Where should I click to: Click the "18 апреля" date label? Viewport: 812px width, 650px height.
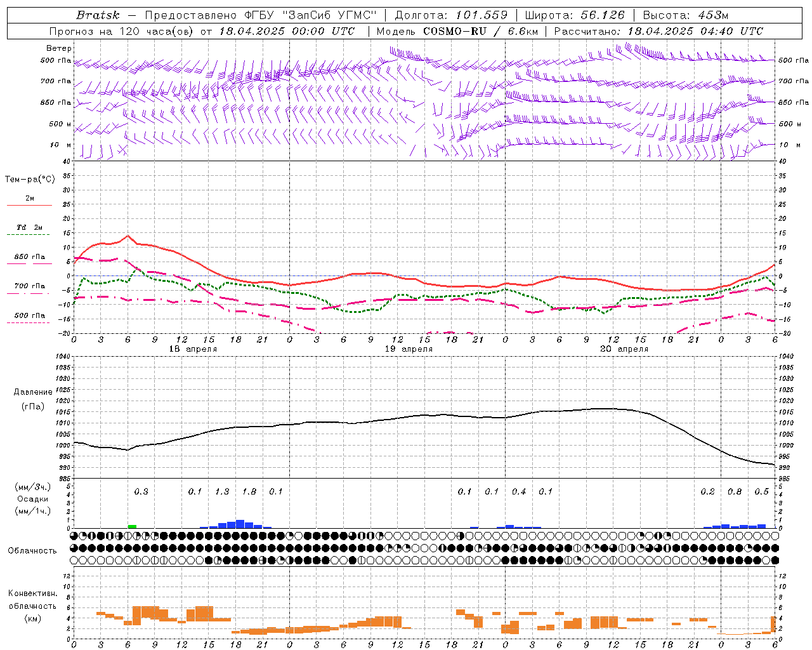pos(193,349)
